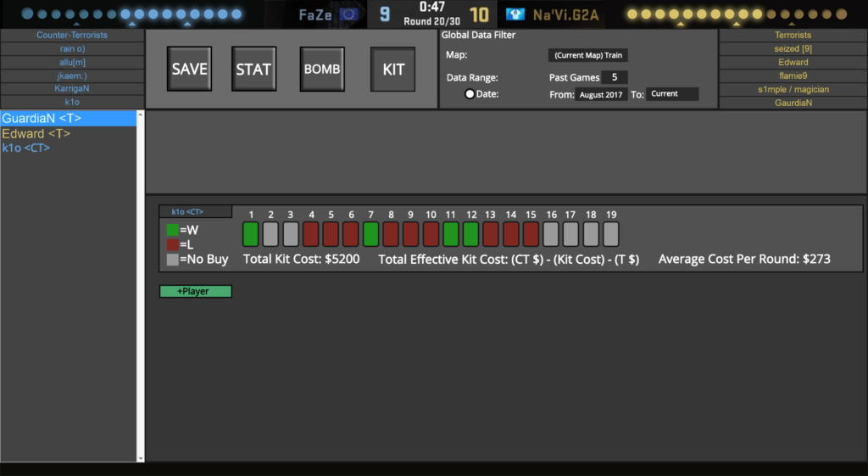
Task: Click round 14 red loss box
Action: tap(511, 234)
